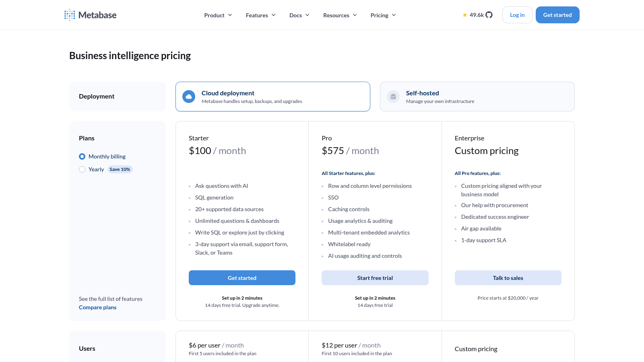Screen dimensions: 644x362
Task: Click 'SQL generation' feature text
Action: click(x=214, y=197)
